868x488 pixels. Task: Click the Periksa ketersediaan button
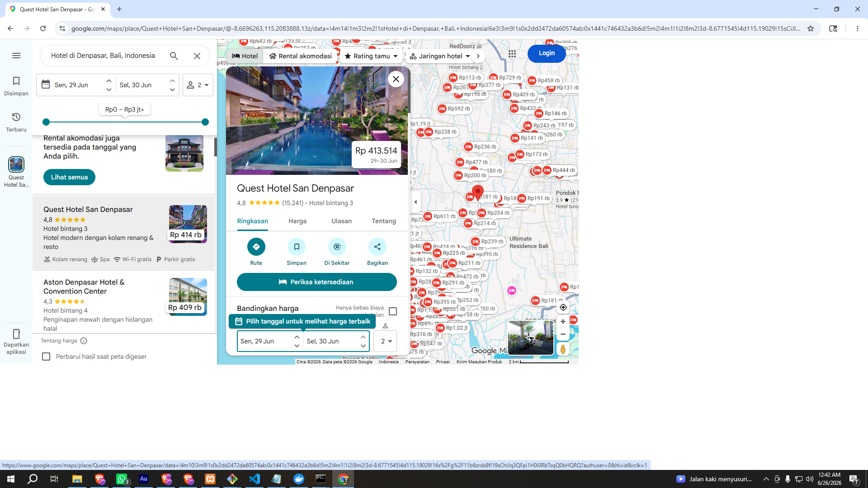[x=317, y=282]
